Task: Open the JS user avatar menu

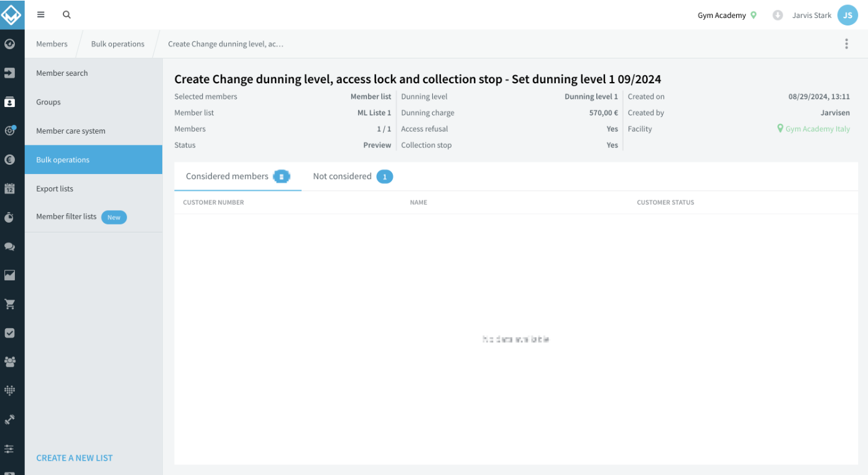Action: pos(847,15)
